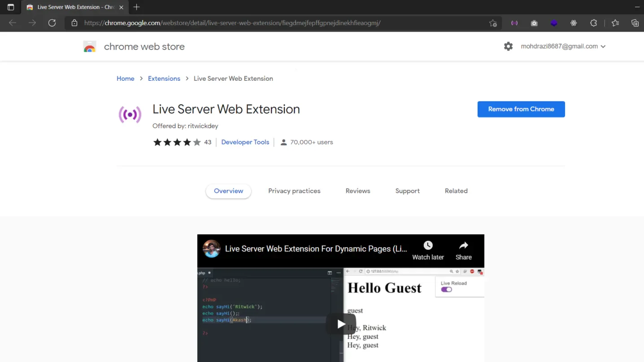Viewport: 644px width, 362px height.
Task: Close the Live Server Web Extension tab
Action: click(121, 7)
